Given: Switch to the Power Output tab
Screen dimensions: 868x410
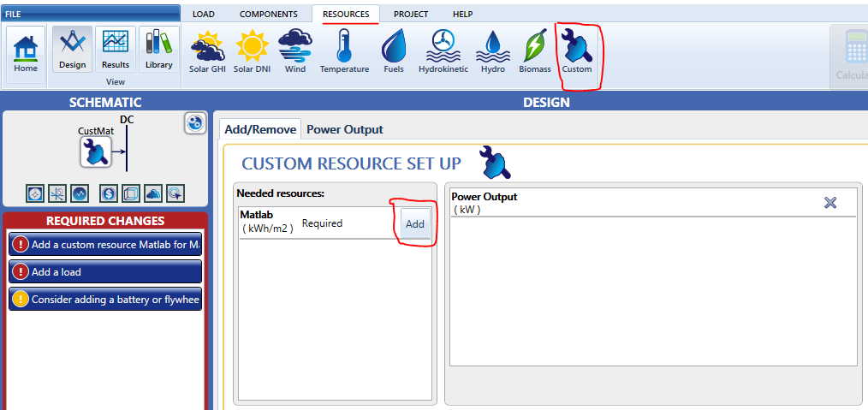Looking at the screenshot, I should click(x=344, y=129).
